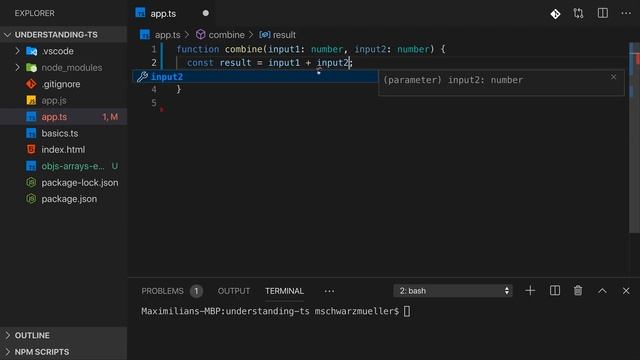Image resolution: width=640 pixels, height=360 pixels.
Task: Click the compare changes icon in editor toolbar
Action: [578, 13]
